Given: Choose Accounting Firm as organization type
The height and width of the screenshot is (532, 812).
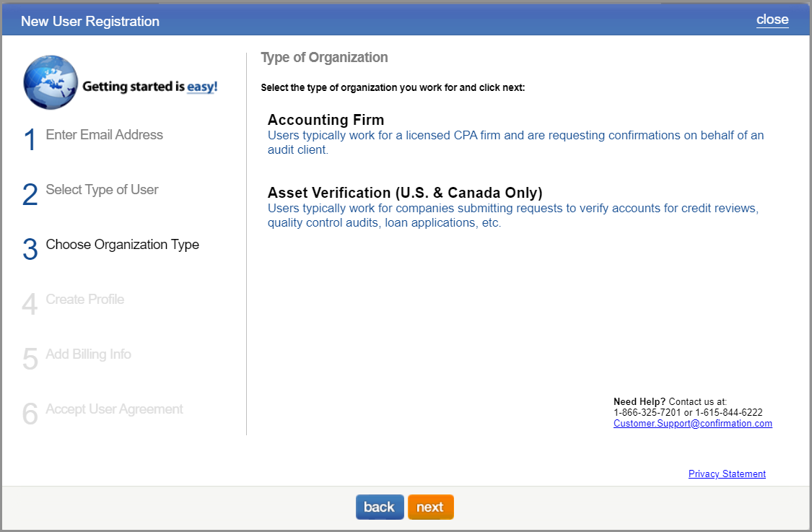Looking at the screenshot, I should [x=326, y=120].
